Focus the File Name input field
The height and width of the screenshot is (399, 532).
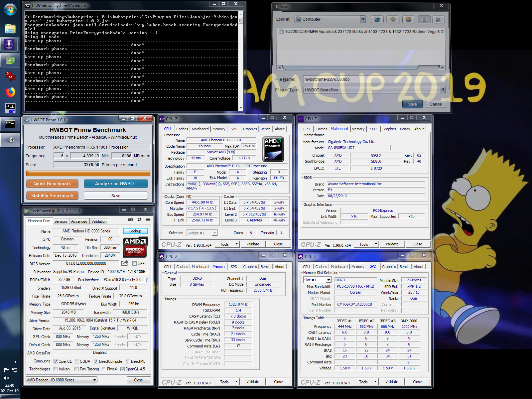click(374, 79)
